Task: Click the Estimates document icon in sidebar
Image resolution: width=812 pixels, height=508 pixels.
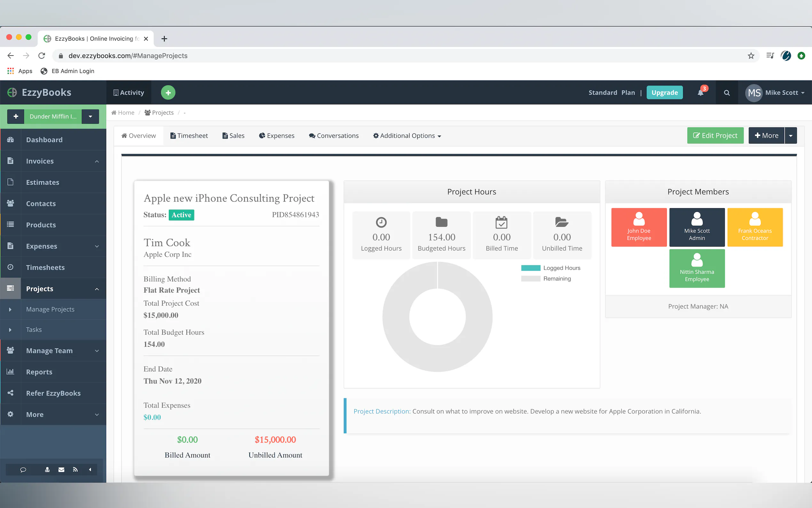Action: point(11,182)
